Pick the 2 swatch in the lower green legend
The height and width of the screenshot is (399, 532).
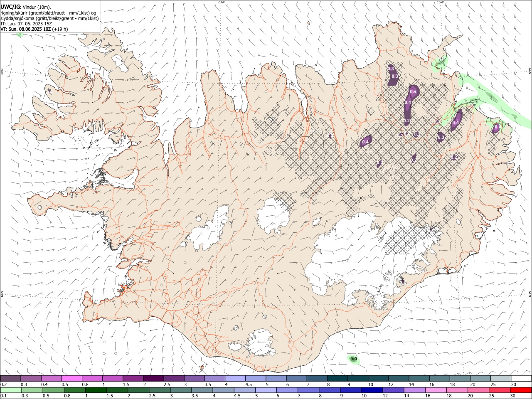138,390
